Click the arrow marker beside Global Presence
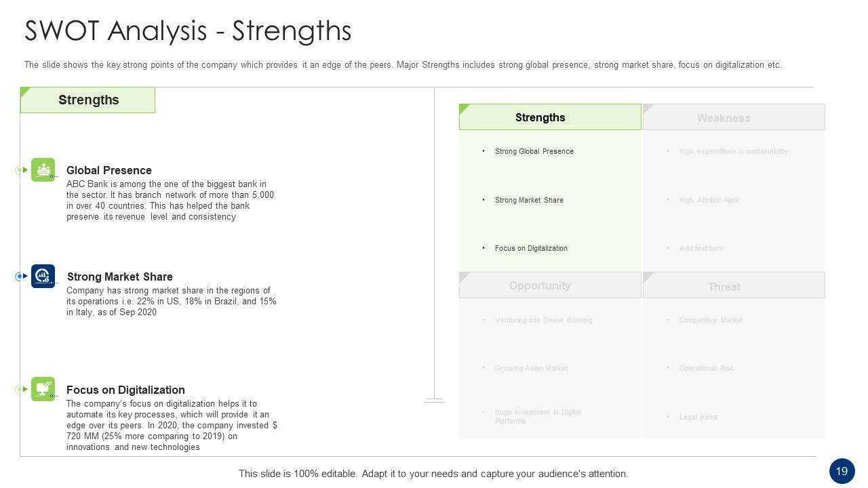The width and height of the screenshot is (868, 488). coord(22,170)
